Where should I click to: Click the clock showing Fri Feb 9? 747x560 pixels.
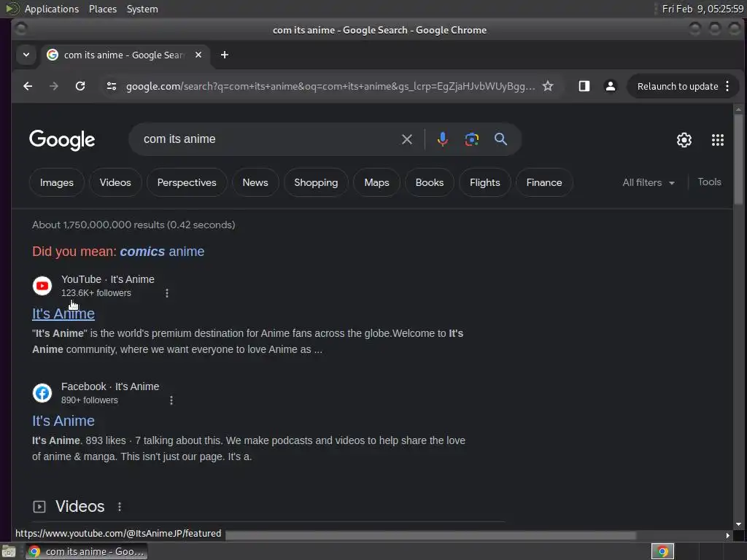703,9
